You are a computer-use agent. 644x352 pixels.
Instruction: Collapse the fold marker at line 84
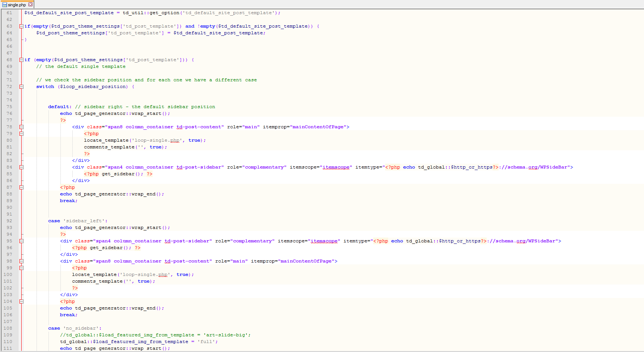tap(21, 167)
